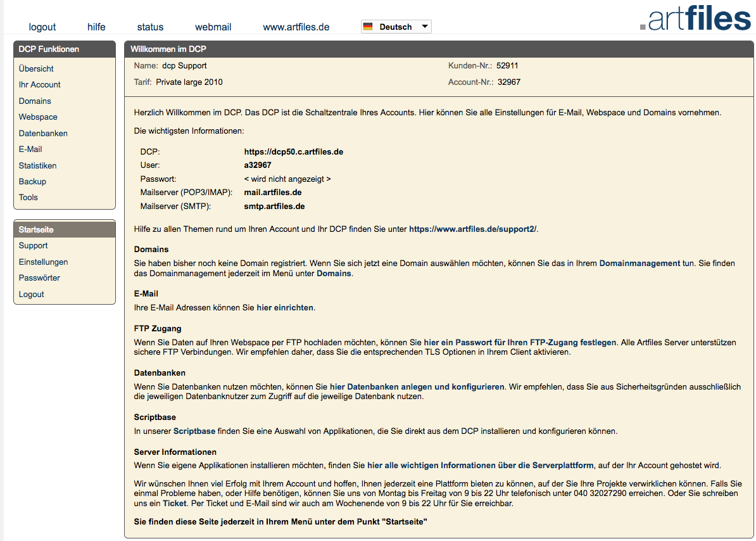The height and width of the screenshot is (541, 756).
Task: Click the artfiles logo
Action: point(695,18)
